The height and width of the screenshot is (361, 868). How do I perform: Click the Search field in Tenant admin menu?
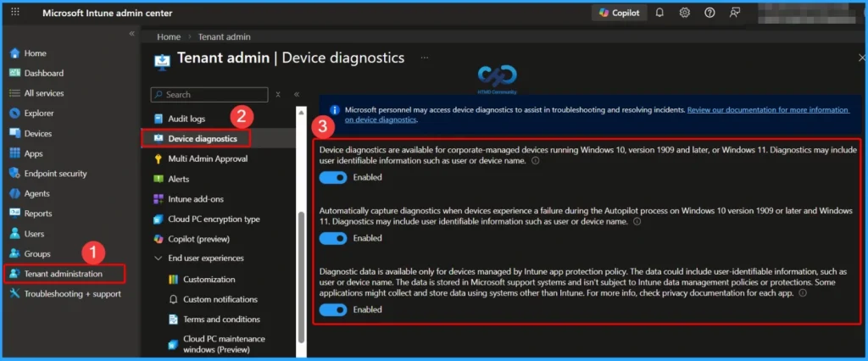coord(209,95)
